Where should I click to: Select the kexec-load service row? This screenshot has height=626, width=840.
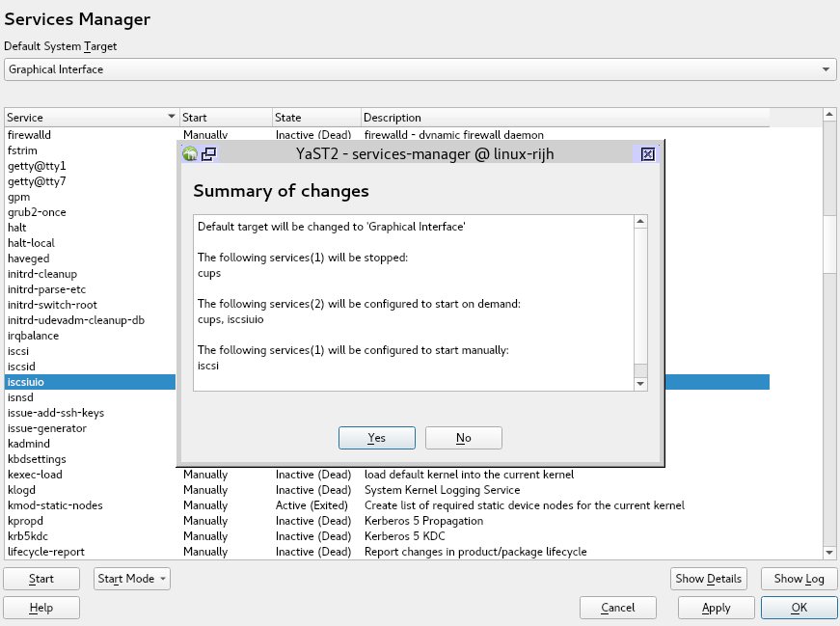point(35,475)
